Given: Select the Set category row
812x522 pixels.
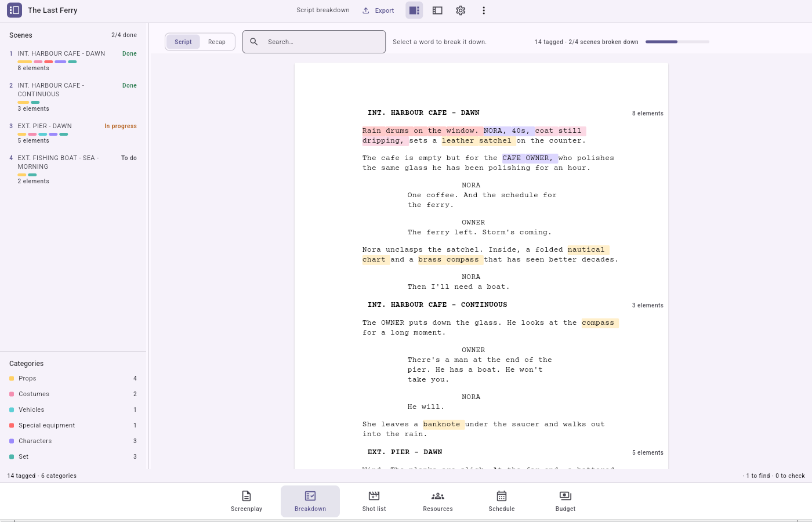Looking at the screenshot, I should 73,456.
